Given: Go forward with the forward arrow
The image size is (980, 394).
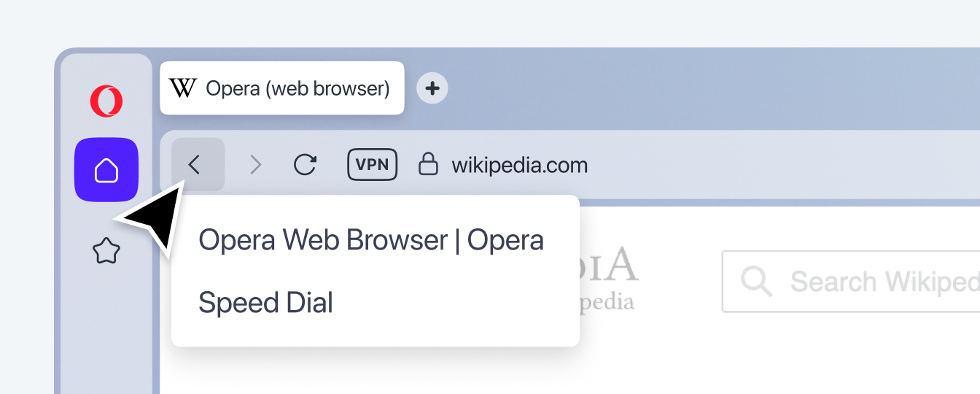Looking at the screenshot, I should 255,165.
